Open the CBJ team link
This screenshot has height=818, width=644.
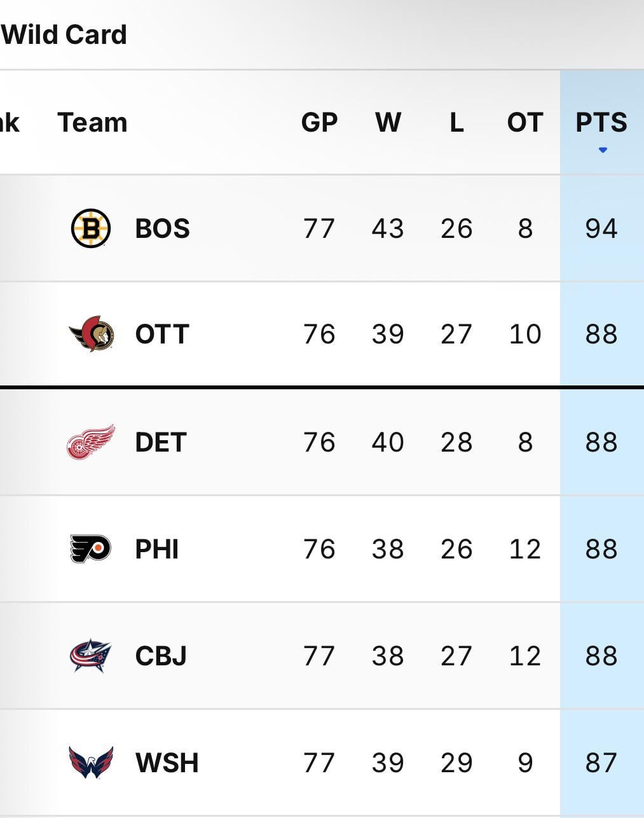coord(161,656)
